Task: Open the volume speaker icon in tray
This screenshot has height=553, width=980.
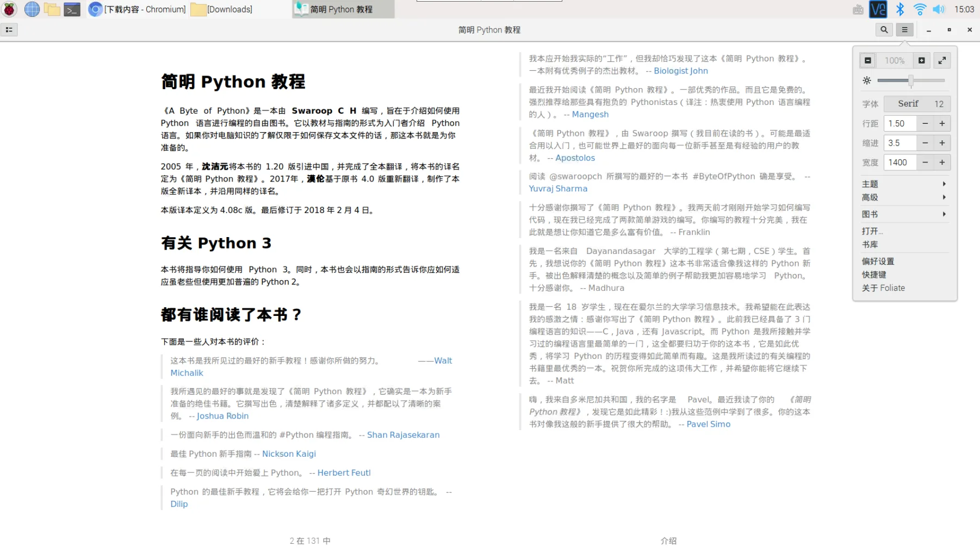Action: point(939,9)
